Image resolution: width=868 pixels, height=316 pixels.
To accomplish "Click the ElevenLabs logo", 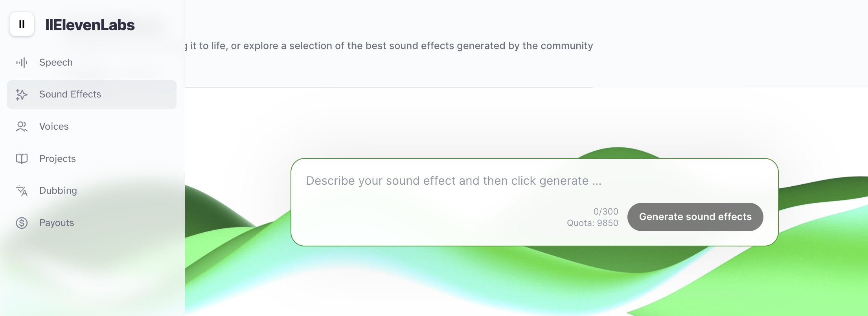I will (x=91, y=25).
